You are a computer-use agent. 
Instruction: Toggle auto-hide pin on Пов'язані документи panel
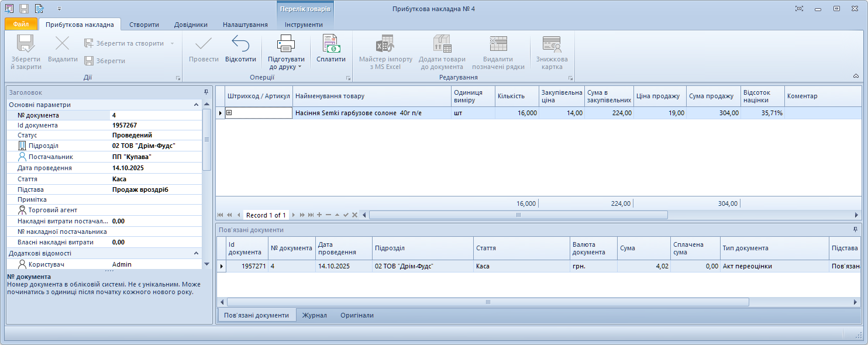(855, 230)
